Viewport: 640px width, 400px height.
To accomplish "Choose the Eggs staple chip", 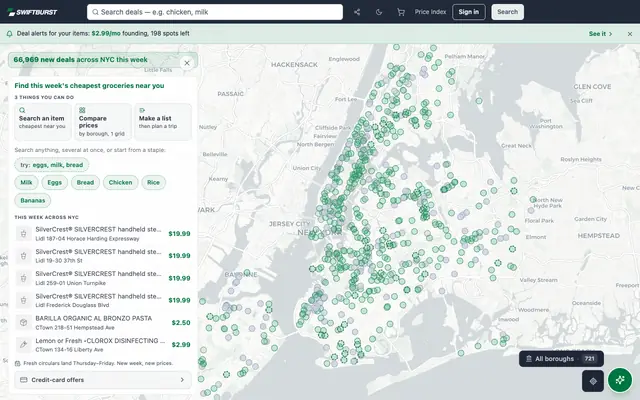I will click(x=54, y=182).
